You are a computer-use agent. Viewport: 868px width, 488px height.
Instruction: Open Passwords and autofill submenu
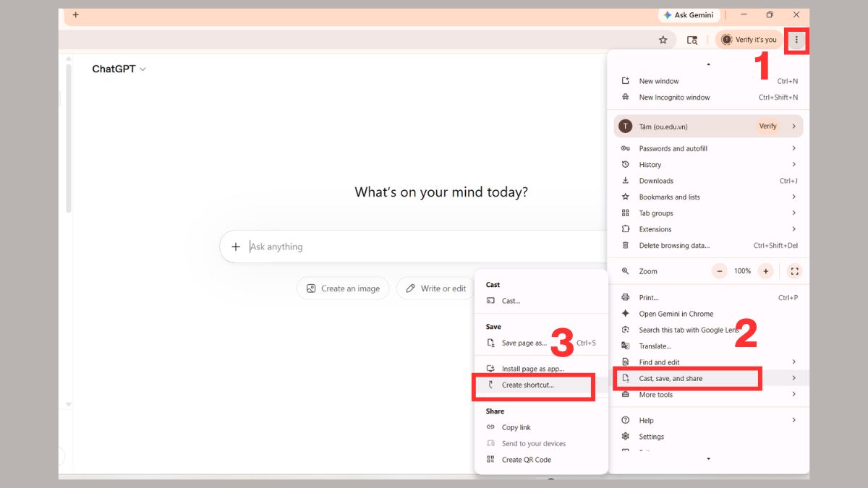click(x=708, y=148)
